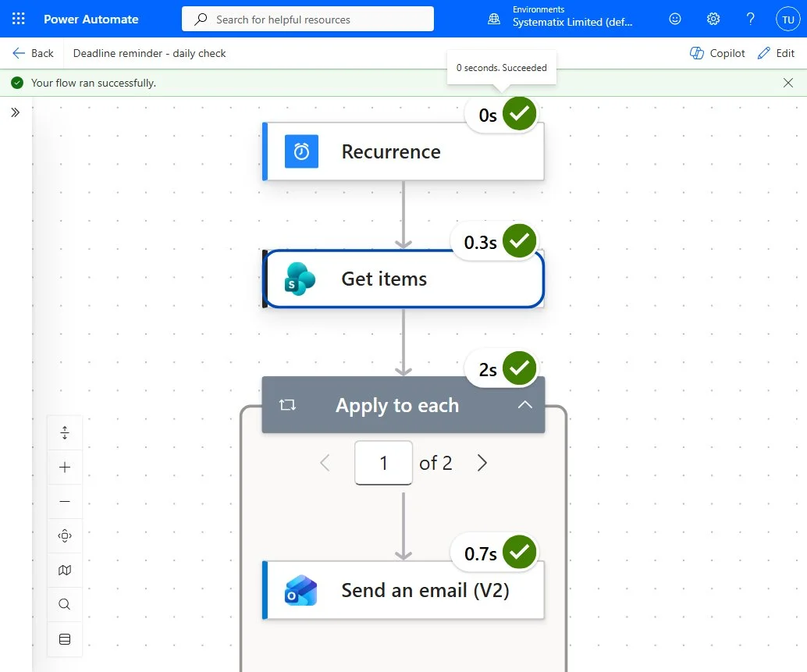Screen dimensions: 807x672
Task: Select the Send an email (V2) action
Action: [x=403, y=590]
